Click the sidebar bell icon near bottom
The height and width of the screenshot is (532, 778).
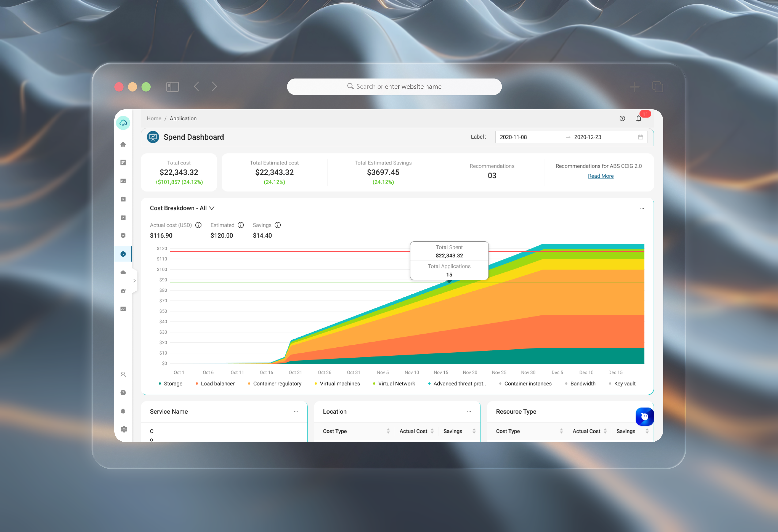tap(123, 411)
